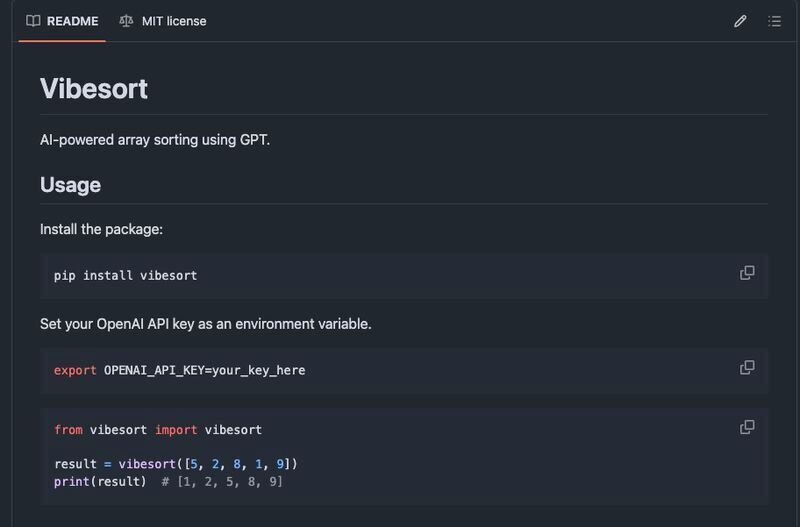Copy the export OPENAI_API_KEY command
Image resolution: width=800 pixels, height=527 pixels.
click(x=747, y=367)
